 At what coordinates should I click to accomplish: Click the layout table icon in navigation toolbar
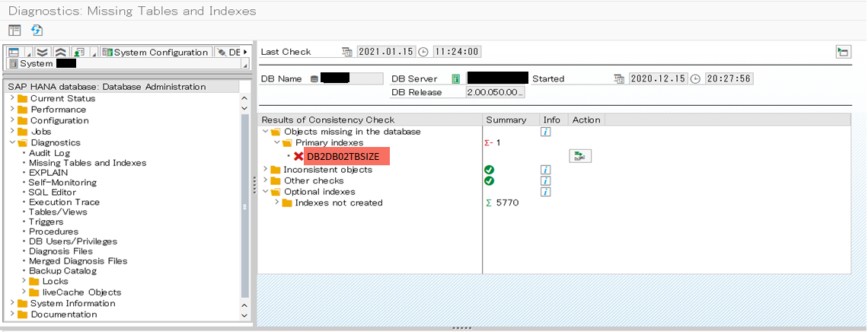pyautogui.click(x=14, y=52)
